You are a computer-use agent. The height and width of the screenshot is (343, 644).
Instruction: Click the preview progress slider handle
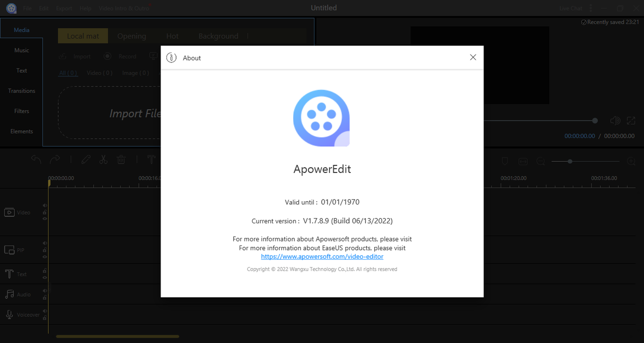pos(595,121)
